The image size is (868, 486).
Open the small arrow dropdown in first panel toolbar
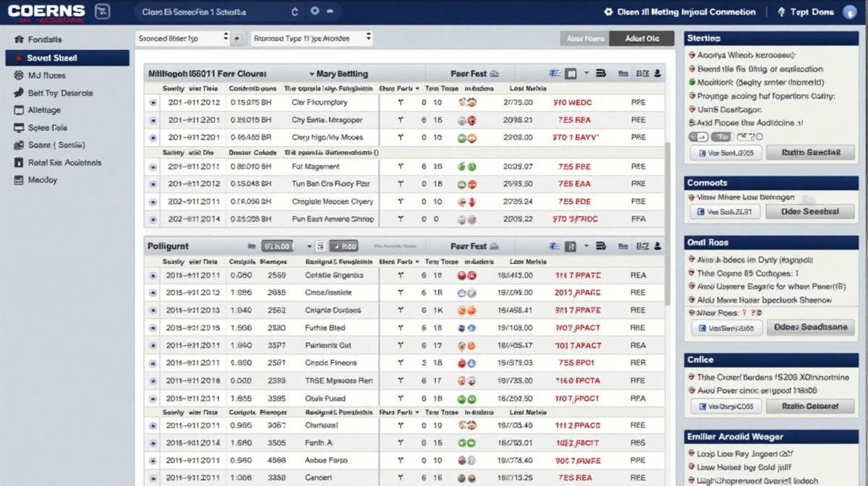point(587,74)
